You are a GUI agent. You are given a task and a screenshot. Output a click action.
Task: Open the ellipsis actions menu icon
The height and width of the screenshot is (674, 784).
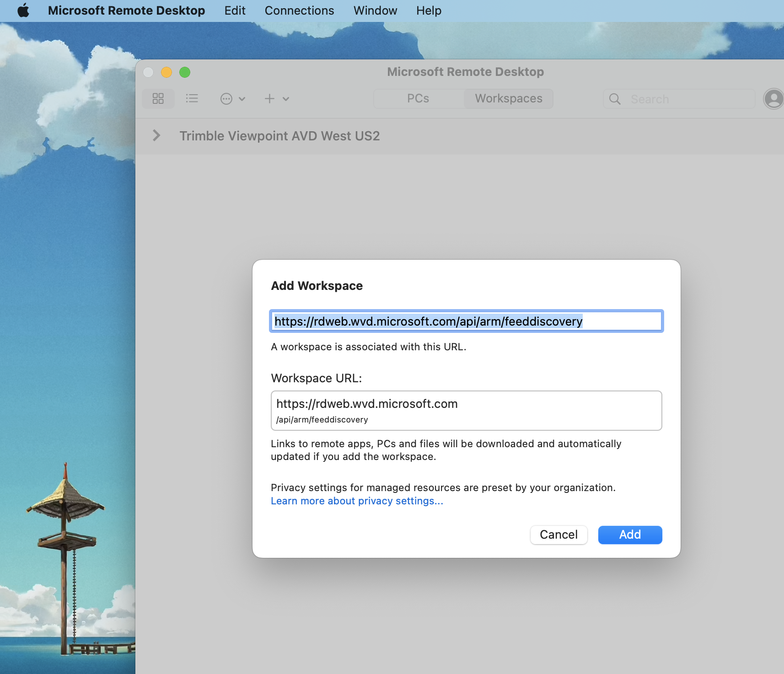coord(226,99)
